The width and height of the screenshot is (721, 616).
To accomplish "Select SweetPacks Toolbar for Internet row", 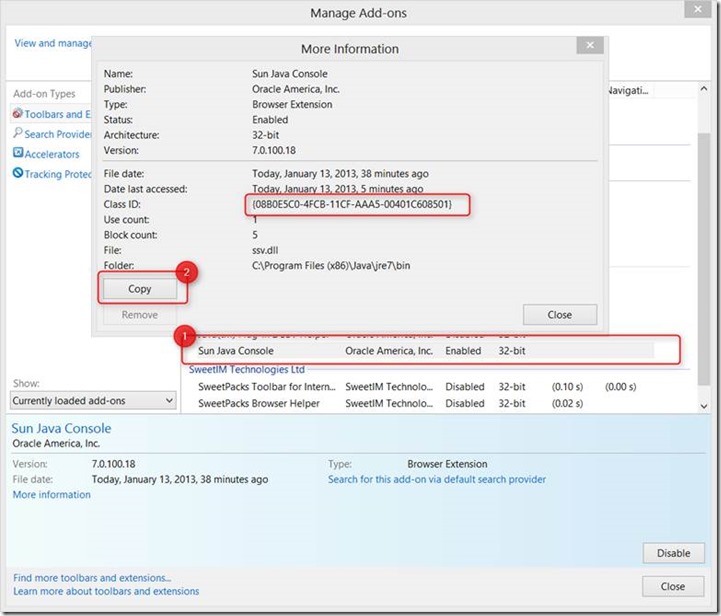I will pos(425,387).
